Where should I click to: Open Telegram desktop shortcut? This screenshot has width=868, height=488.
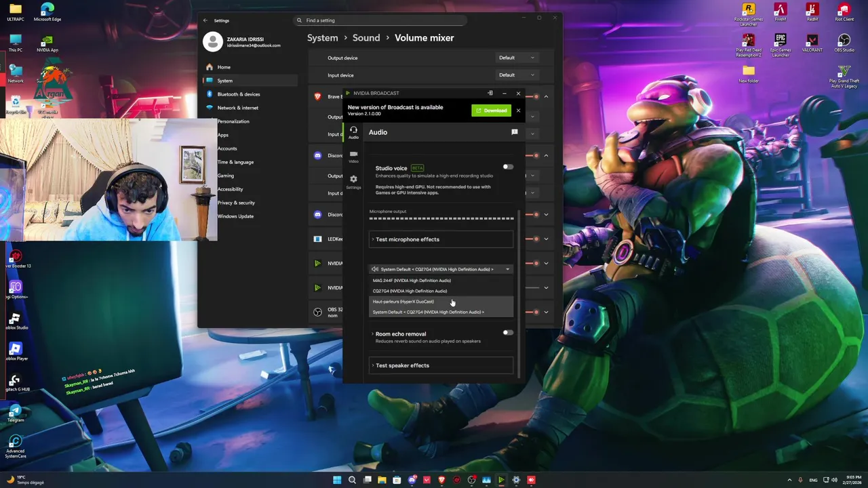click(16, 413)
